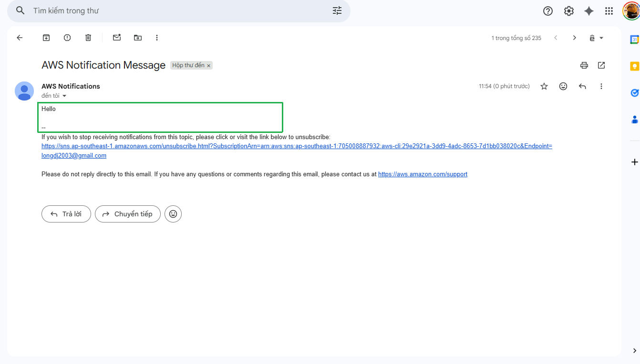Open Google apps grid
Viewport: 640px width, 364px height.
[609, 11]
